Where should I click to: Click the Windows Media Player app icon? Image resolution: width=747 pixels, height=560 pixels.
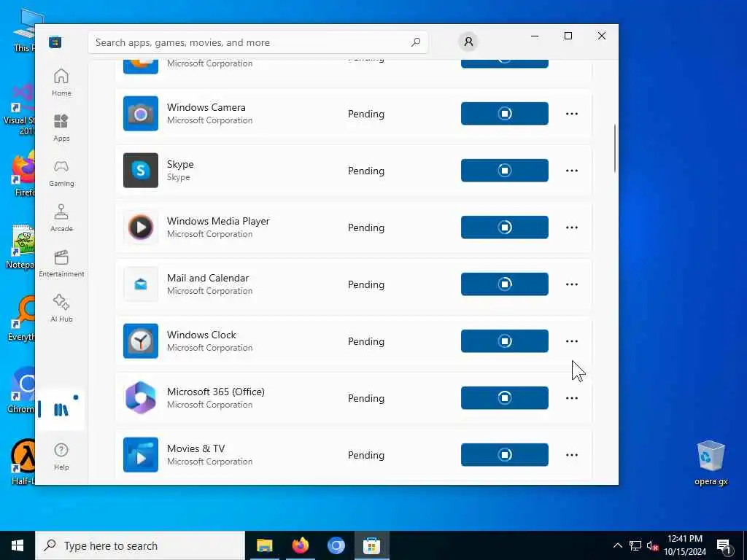coord(141,227)
